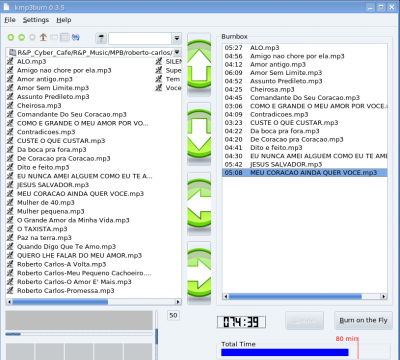Switch to detailed column view icon
Image resolution: width=400 pixels, height=360 pixels.
click(x=65, y=37)
